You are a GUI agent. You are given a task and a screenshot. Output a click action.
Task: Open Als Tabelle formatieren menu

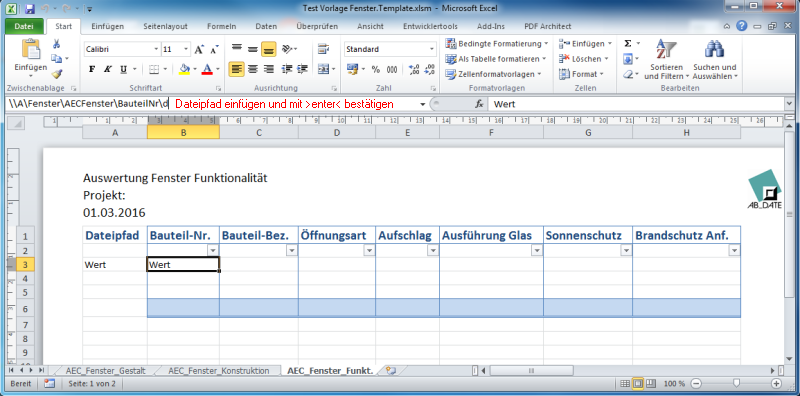click(x=495, y=59)
